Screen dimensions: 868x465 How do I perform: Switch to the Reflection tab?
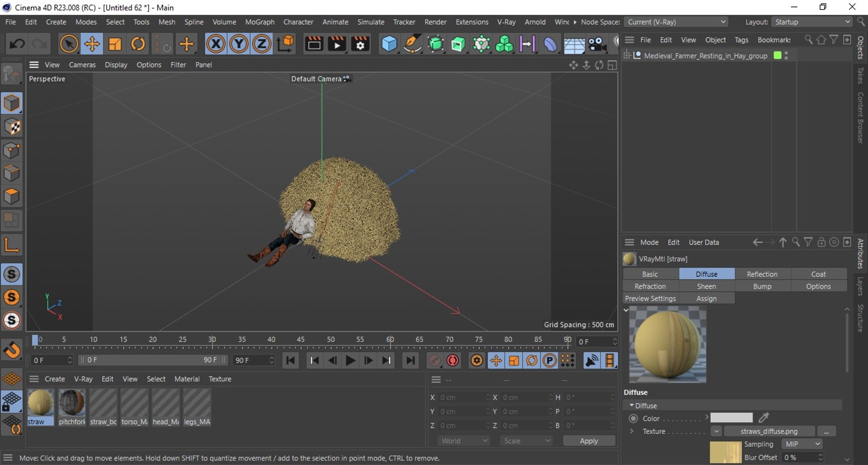pos(762,274)
